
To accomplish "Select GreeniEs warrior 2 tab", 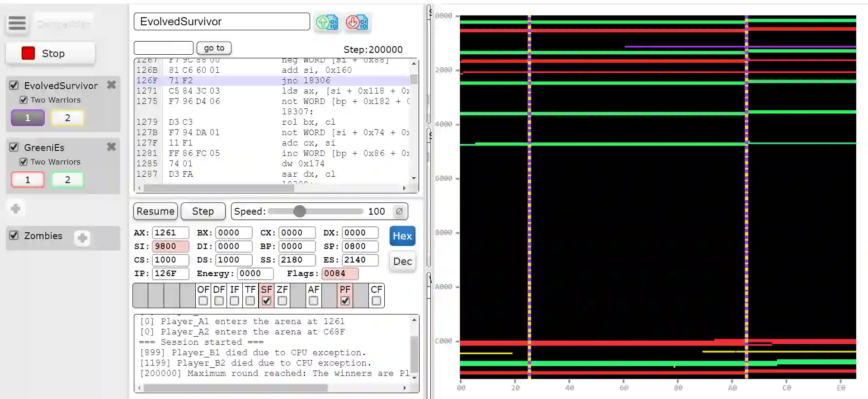I will coord(67,180).
